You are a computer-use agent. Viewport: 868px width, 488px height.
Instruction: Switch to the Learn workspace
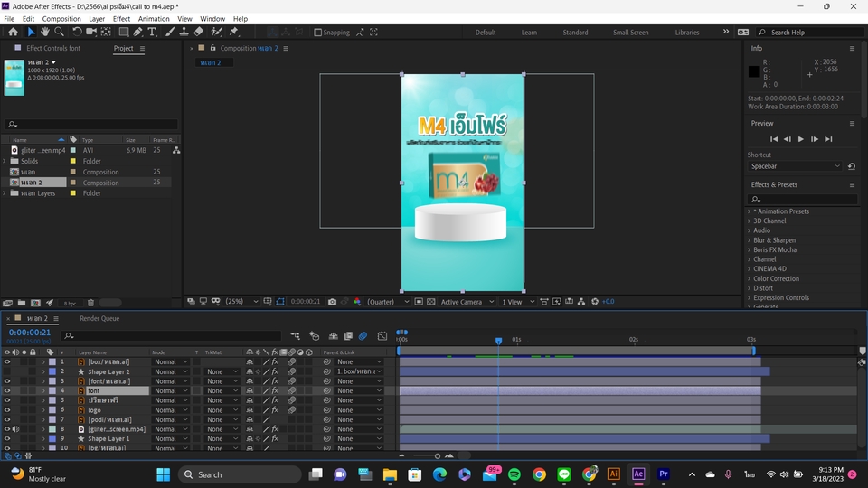click(x=529, y=33)
